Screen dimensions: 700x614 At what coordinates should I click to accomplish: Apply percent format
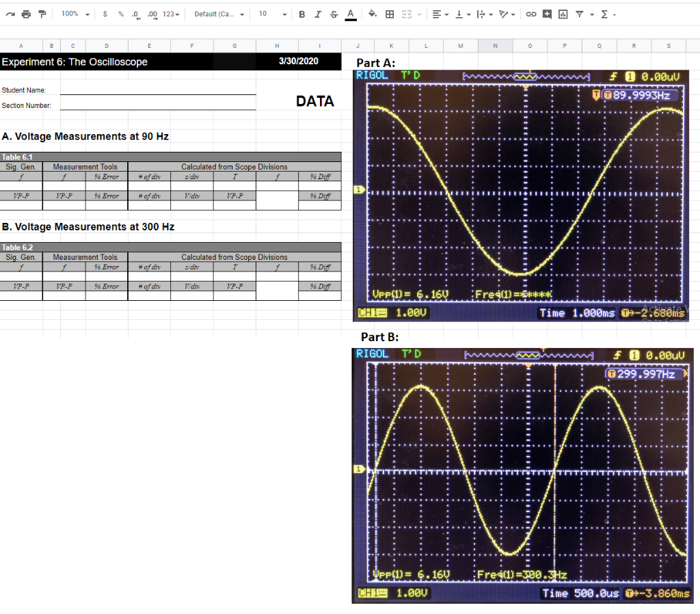coord(120,14)
